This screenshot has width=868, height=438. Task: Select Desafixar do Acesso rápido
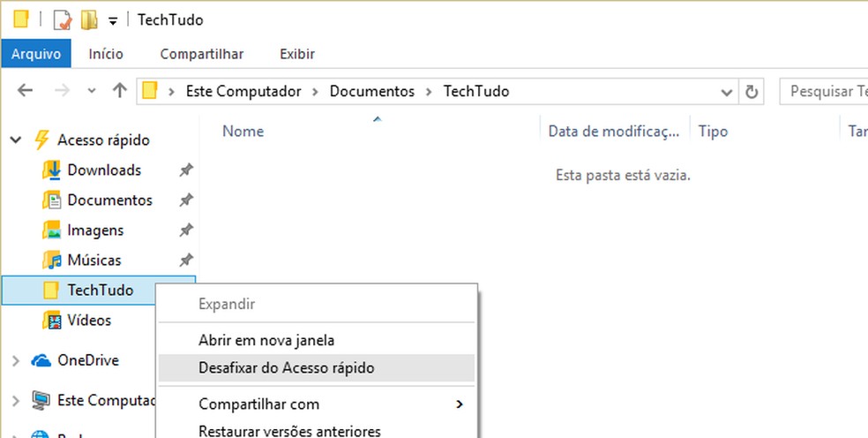click(x=287, y=368)
